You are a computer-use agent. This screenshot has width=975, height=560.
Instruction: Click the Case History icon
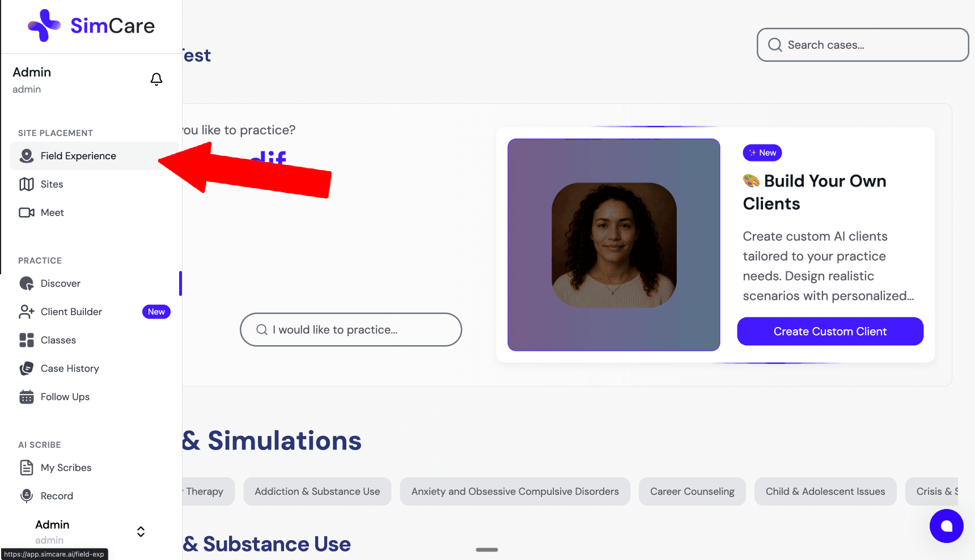26,368
